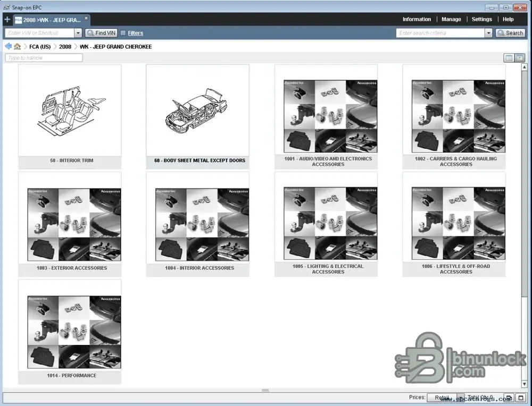Screen dimensions: 532x406
Task: Click the Search button
Action: click(x=510, y=33)
